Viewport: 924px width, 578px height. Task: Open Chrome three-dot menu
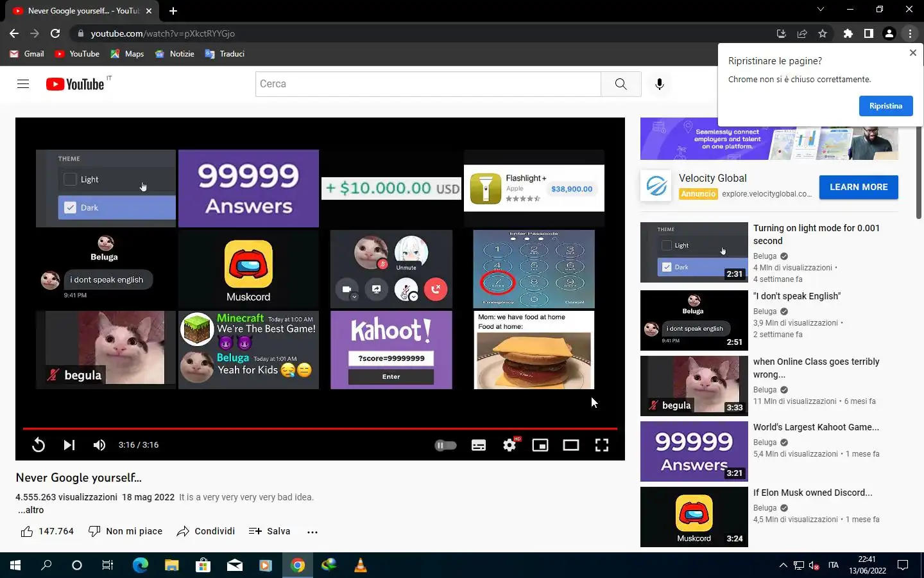click(910, 33)
